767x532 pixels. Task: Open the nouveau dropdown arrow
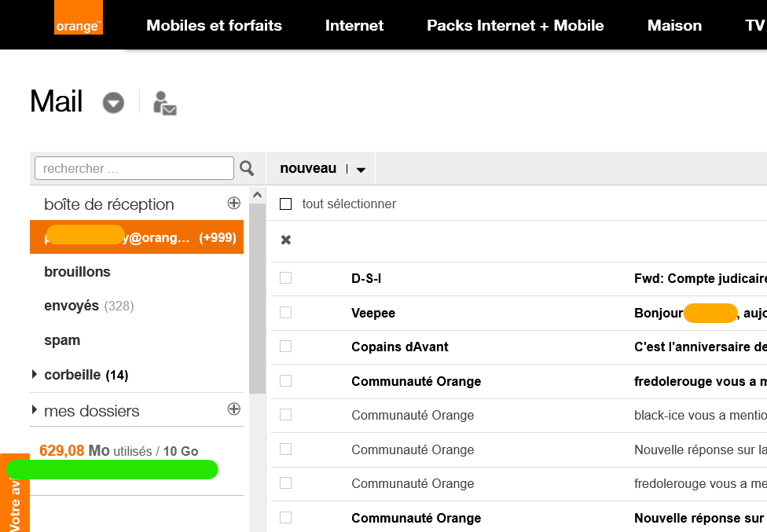coord(361,170)
